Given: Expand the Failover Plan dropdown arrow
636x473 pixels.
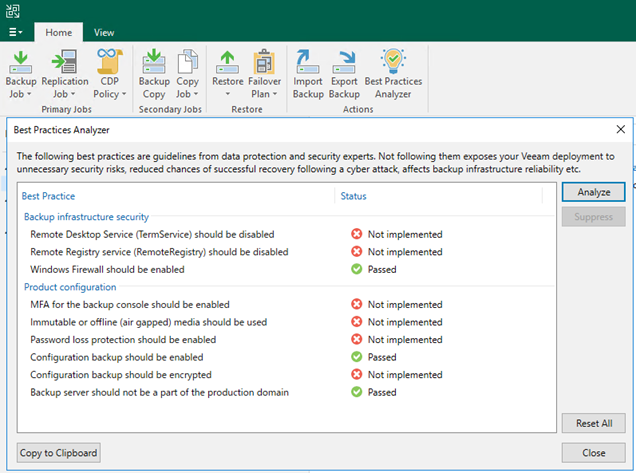Looking at the screenshot, I should click(x=275, y=94).
